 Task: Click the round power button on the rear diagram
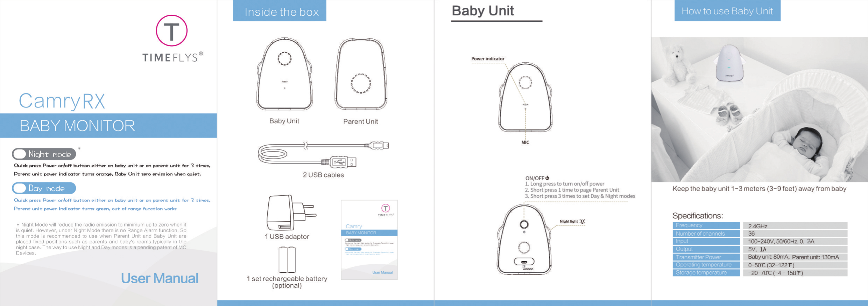[524, 224]
